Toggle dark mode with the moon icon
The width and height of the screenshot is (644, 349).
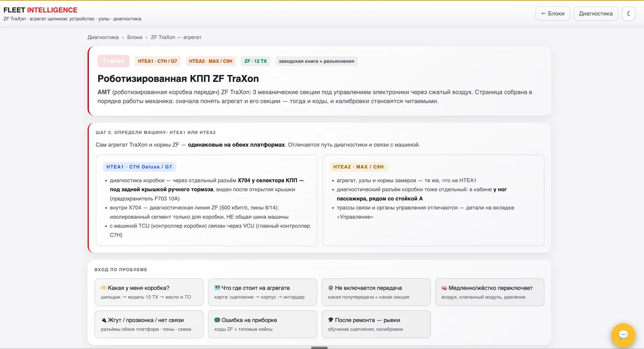[x=628, y=13]
